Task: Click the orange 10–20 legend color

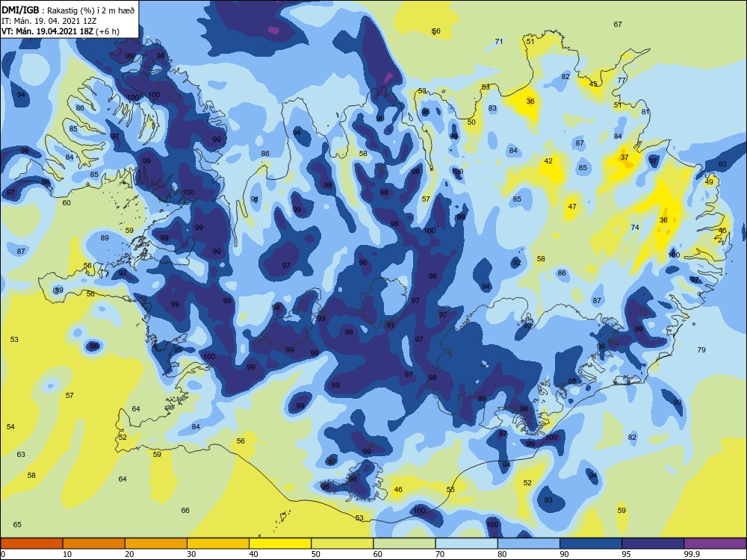Action: click(x=94, y=544)
